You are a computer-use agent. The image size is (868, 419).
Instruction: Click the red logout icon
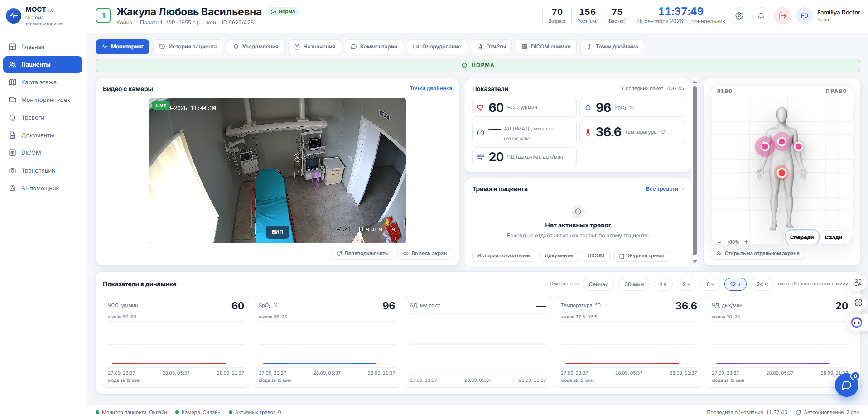(x=783, y=16)
